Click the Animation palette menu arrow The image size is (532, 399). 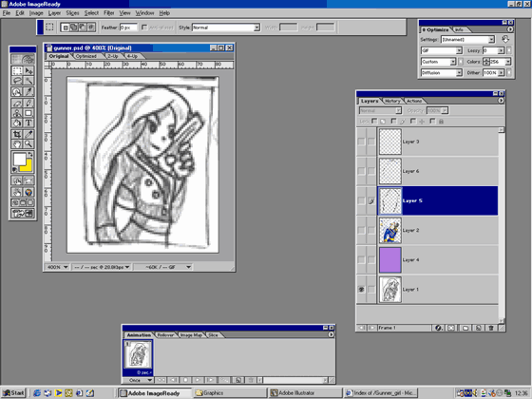(332, 334)
